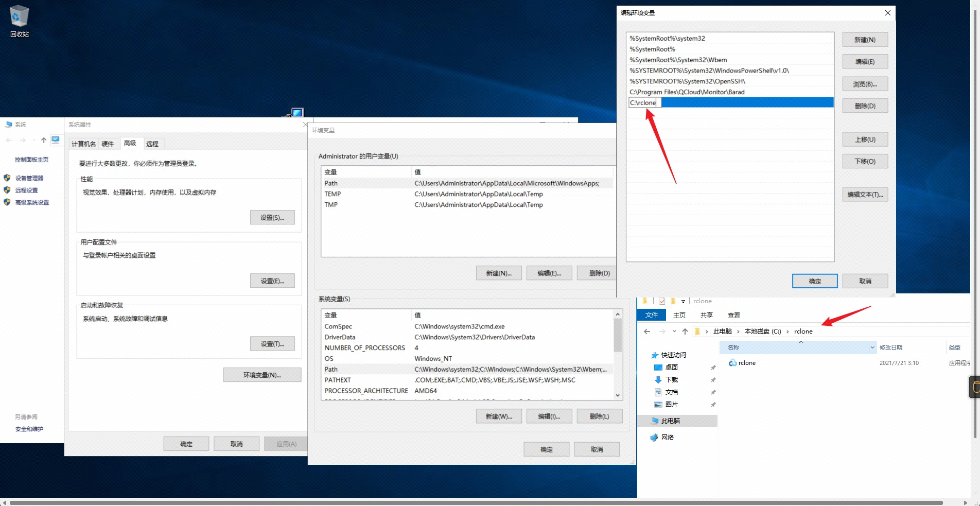Open the Home ribbon tab in Explorer
This screenshot has width=980, height=506.
pyautogui.click(x=679, y=316)
